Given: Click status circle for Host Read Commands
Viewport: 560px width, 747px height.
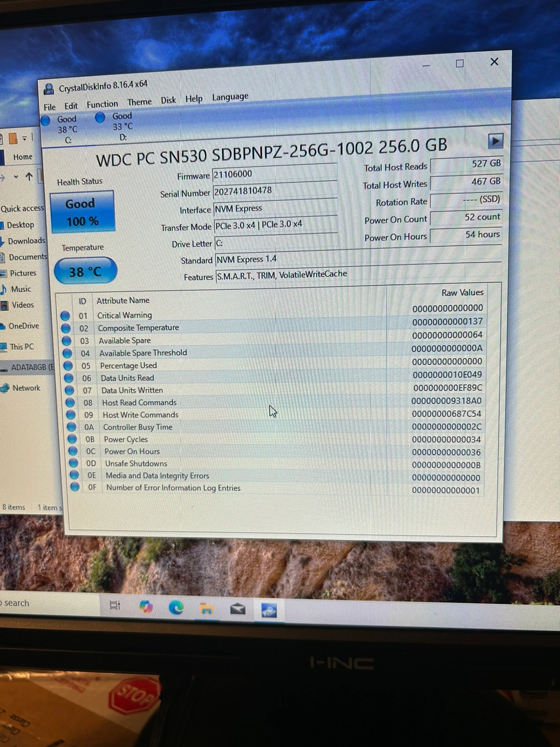Looking at the screenshot, I should 70,403.
